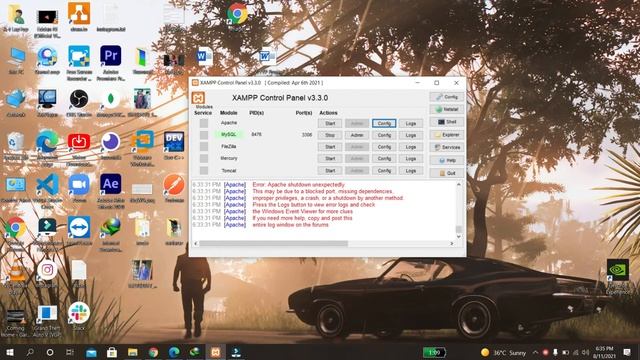Start the Mercury module
640x360 pixels.
tap(330, 159)
